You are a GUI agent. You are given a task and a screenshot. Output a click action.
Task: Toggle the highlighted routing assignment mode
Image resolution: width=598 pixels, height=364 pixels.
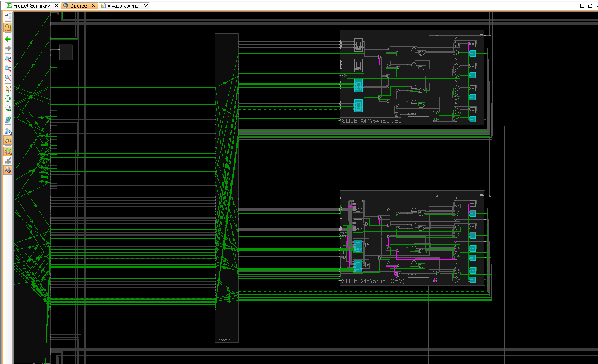[7, 151]
